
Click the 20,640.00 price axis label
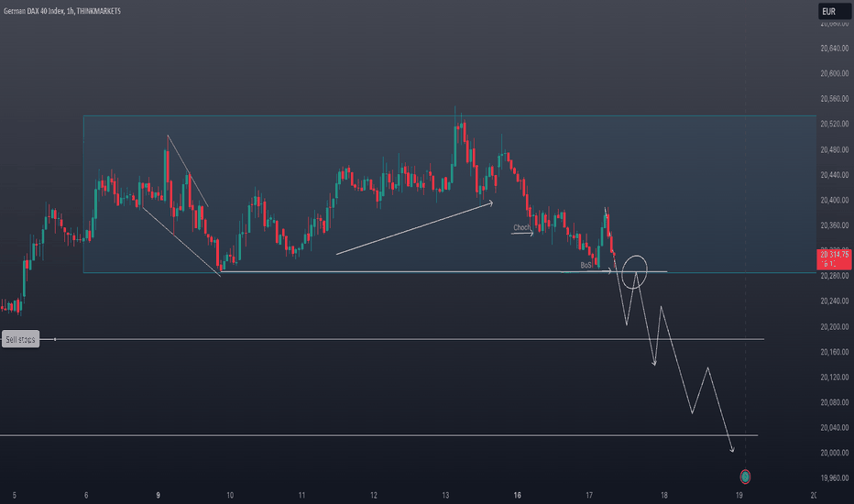(x=835, y=49)
